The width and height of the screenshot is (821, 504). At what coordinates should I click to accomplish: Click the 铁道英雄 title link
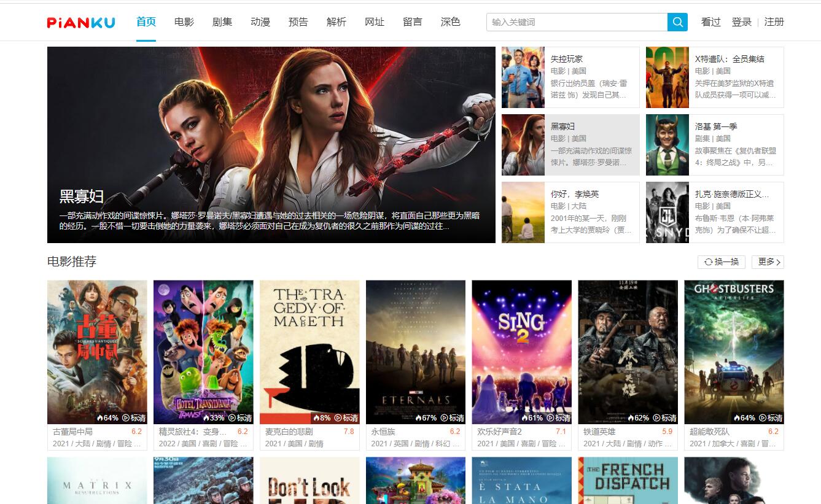click(599, 432)
